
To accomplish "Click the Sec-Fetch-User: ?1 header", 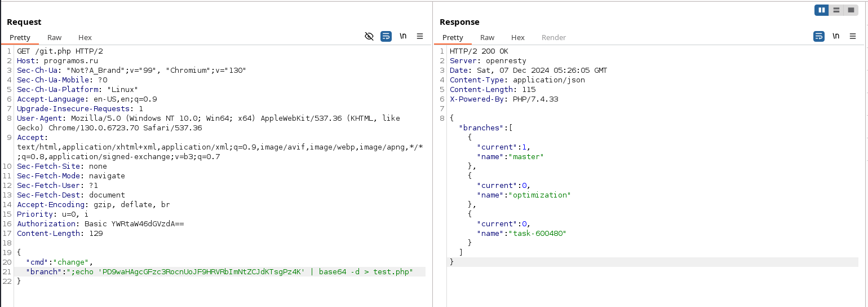I will 57,185.
